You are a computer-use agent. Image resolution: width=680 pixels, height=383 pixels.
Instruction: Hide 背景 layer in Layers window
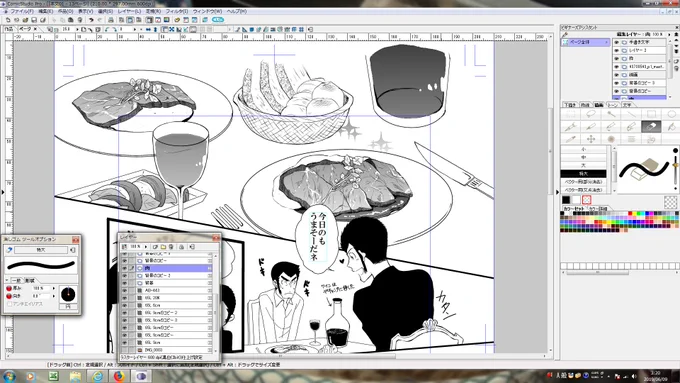coord(124,283)
